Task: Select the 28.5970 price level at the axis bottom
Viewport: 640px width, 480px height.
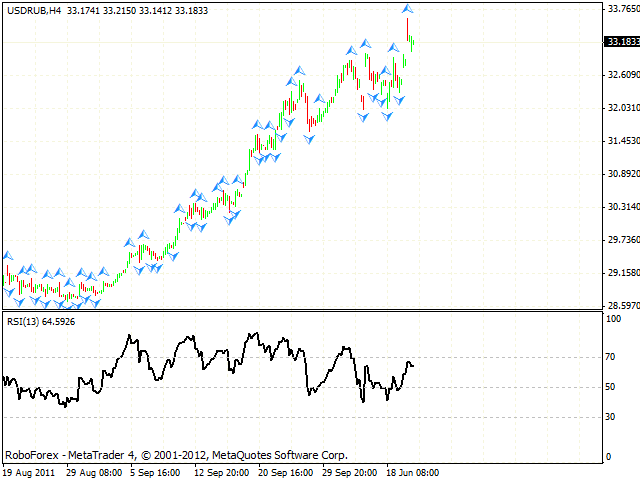Action: click(x=622, y=306)
